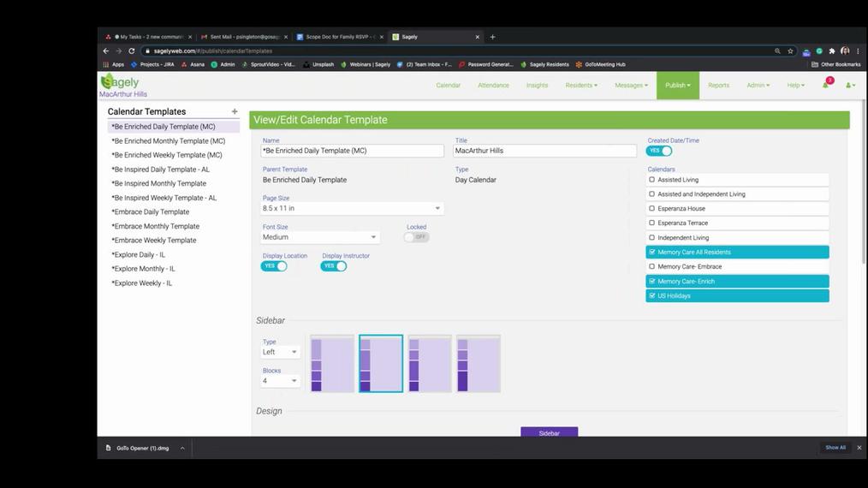Go to the Attendance page
Viewport: 868px width, 488px height.
(x=493, y=86)
